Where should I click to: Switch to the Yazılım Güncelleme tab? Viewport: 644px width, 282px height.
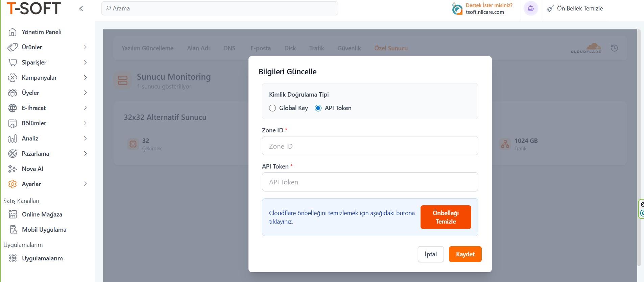click(147, 48)
